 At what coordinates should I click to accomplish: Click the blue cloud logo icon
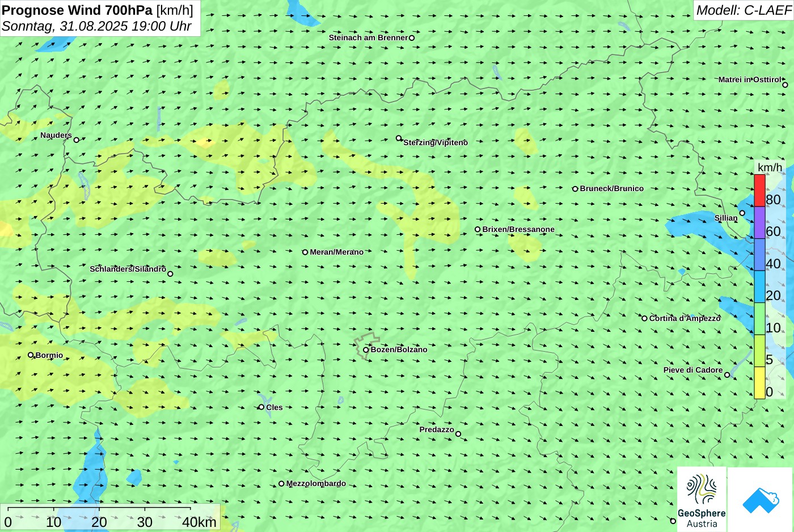(x=761, y=500)
